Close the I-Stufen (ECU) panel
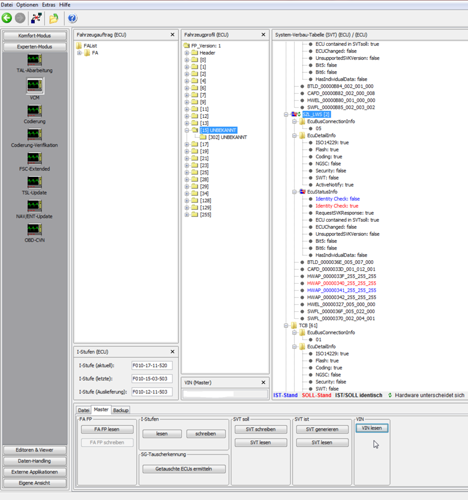This screenshot has width=468, height=500. click(x=172, y=352)
